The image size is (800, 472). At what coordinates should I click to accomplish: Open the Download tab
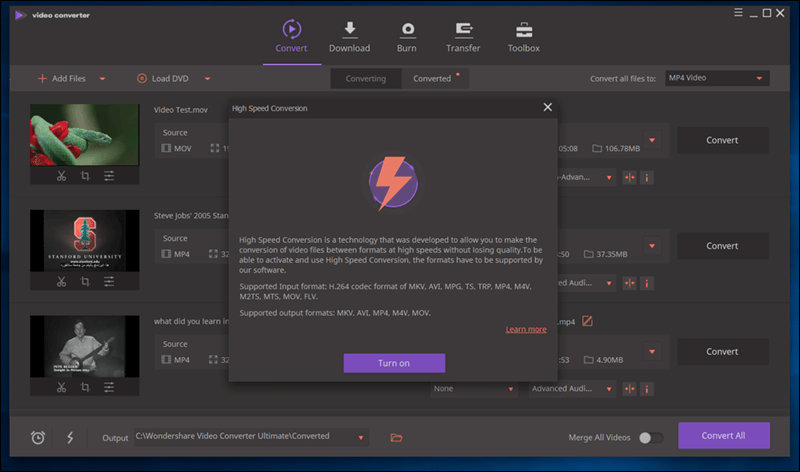(349, 37)
